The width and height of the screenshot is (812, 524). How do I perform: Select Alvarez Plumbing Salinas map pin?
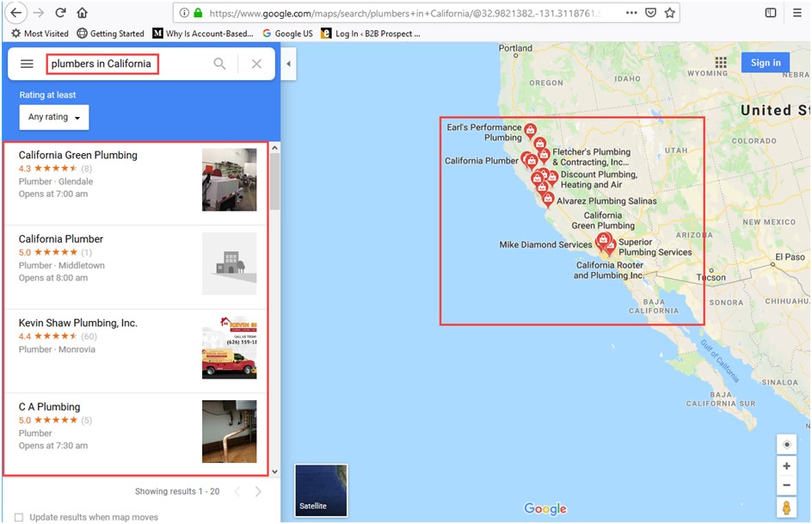pyautogui.click(x=548, y=200)
